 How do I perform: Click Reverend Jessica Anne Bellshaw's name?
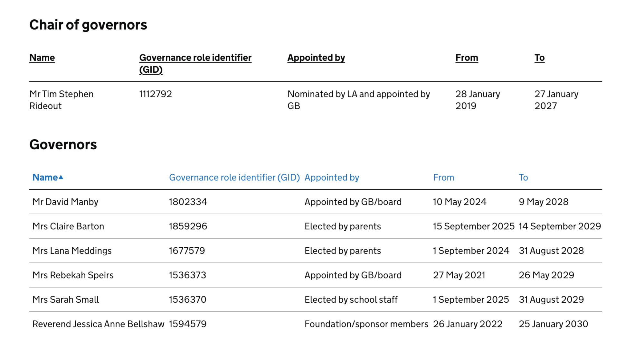point(98,324)
